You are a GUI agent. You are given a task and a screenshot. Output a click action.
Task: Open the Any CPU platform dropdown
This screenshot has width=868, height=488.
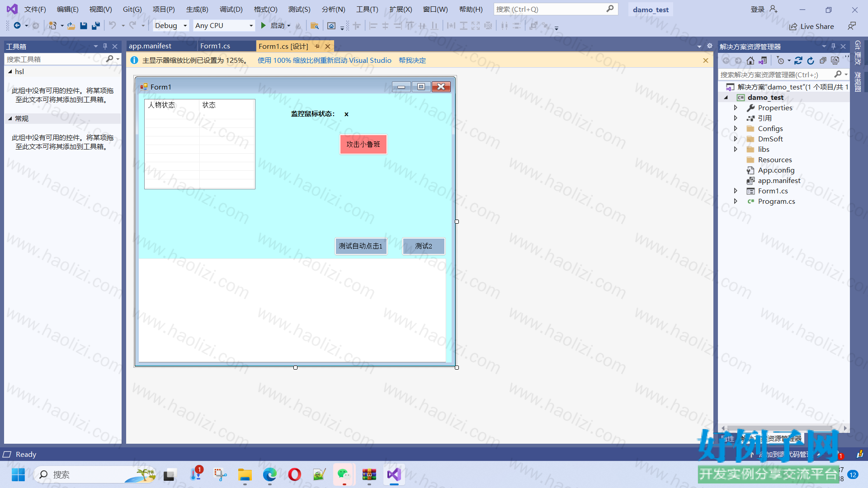coord(251,26)
